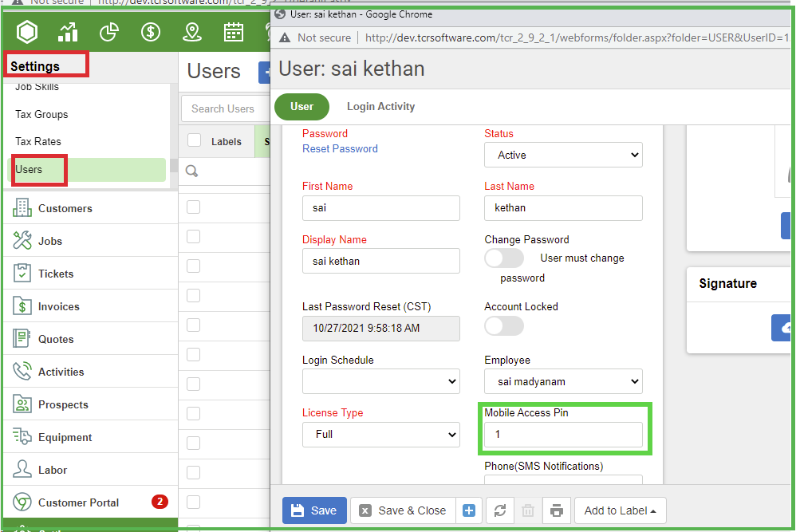Toggle the Change Password switch
Screen dimensions: 800x532
tap(504, 258)
